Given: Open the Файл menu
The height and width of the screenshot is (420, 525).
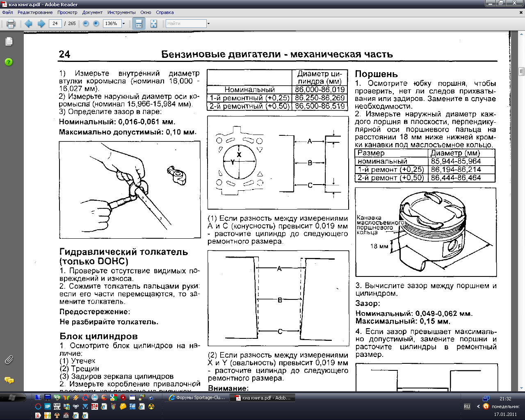Looking at the screenshot, I should (x=7, y=12).
